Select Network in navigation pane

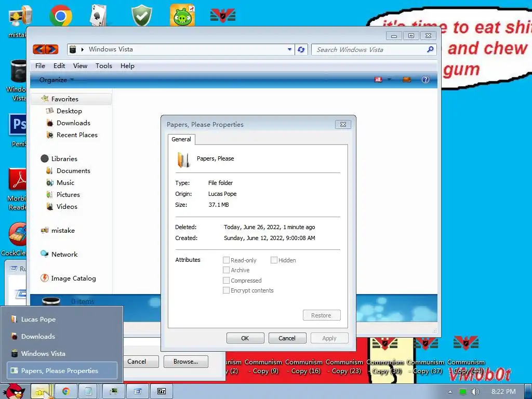point(64,254)
